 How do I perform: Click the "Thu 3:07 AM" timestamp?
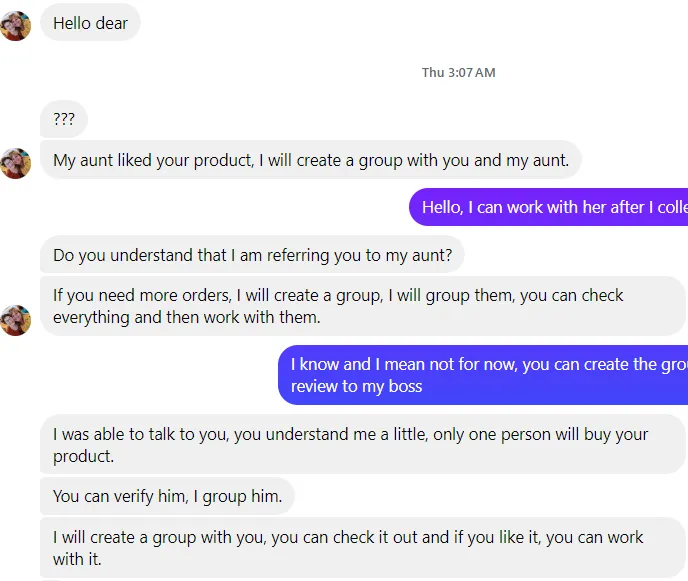click(458, 73)
